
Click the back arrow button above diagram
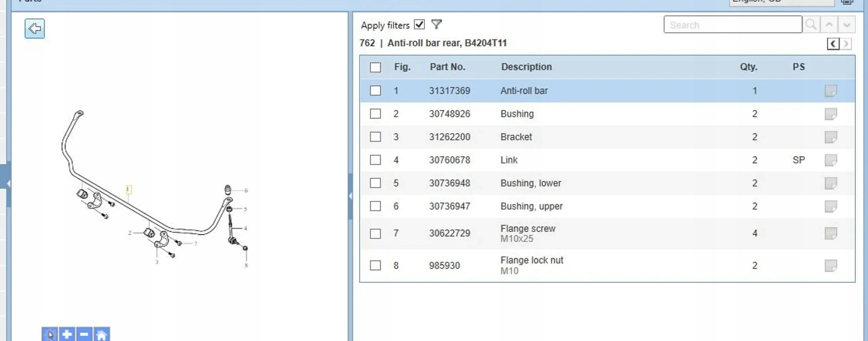pyautogui.click(x=35, y=28)
